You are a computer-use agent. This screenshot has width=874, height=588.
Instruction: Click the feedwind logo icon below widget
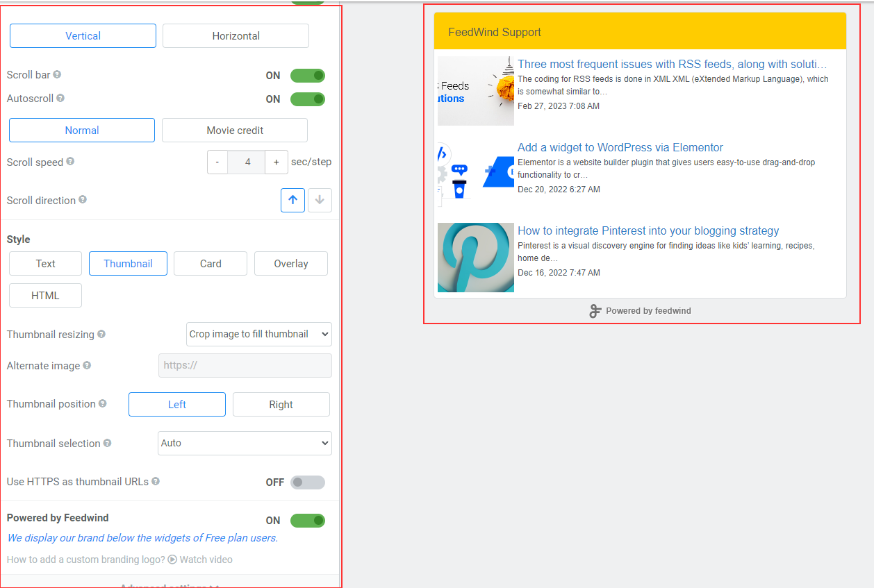coord(595,311)
